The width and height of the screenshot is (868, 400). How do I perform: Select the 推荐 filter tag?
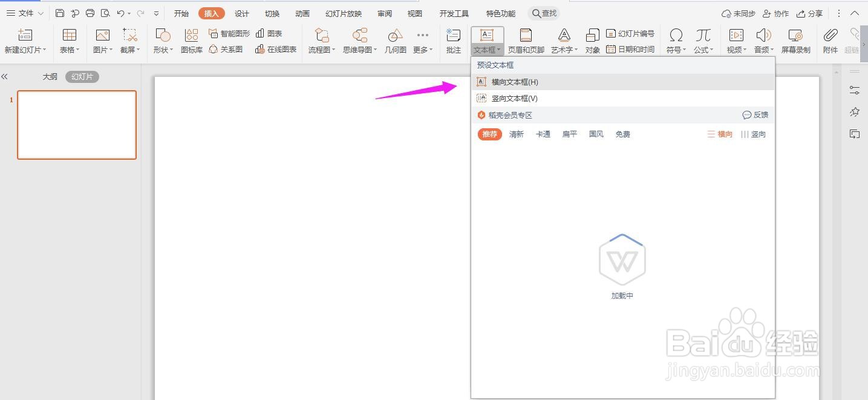tap(490, 134)
